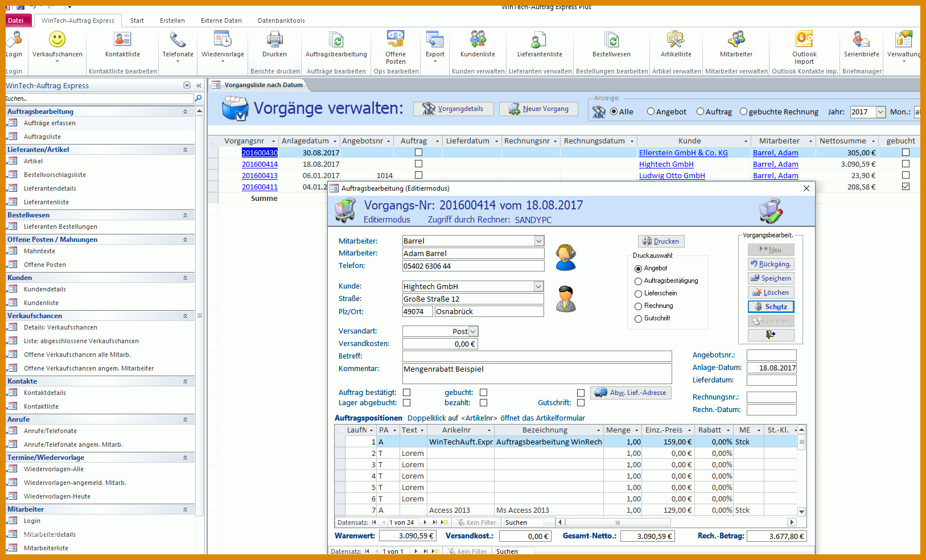926x560 pixels.
Task: Open Ellerstein GmbH & Co. KG link
Action: coord(683,153)
